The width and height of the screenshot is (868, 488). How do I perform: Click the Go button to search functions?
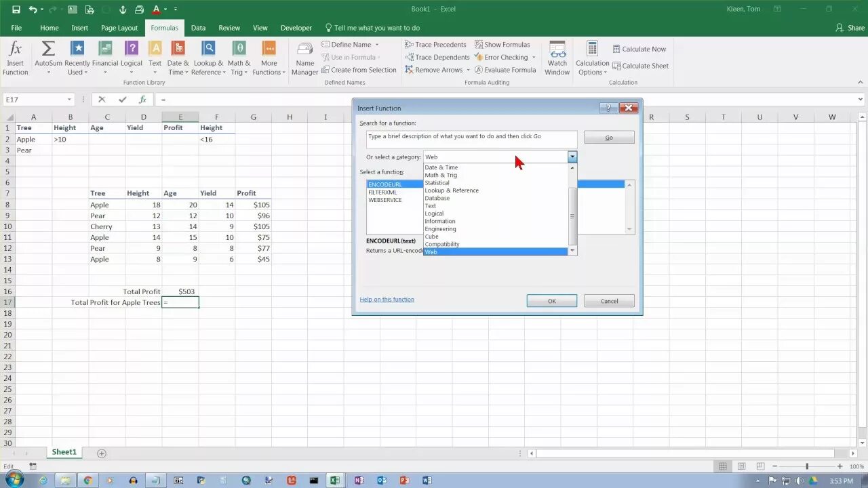tap(609, 138)
